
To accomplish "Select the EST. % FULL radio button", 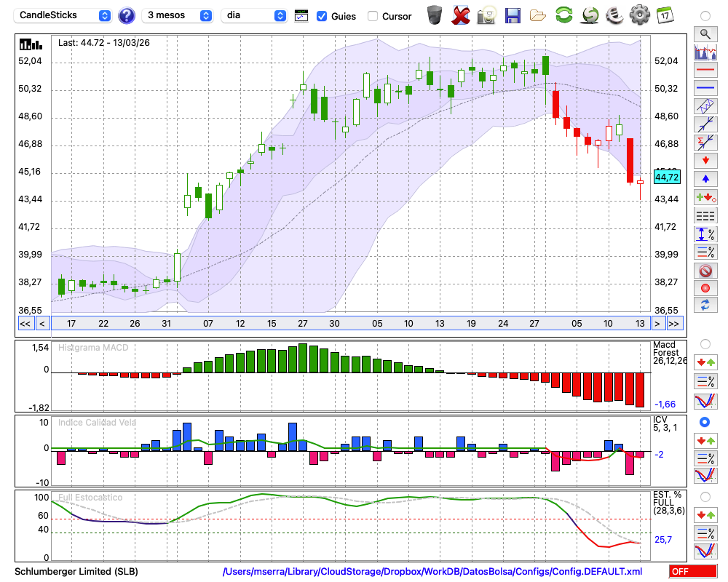I will point(705,497).
